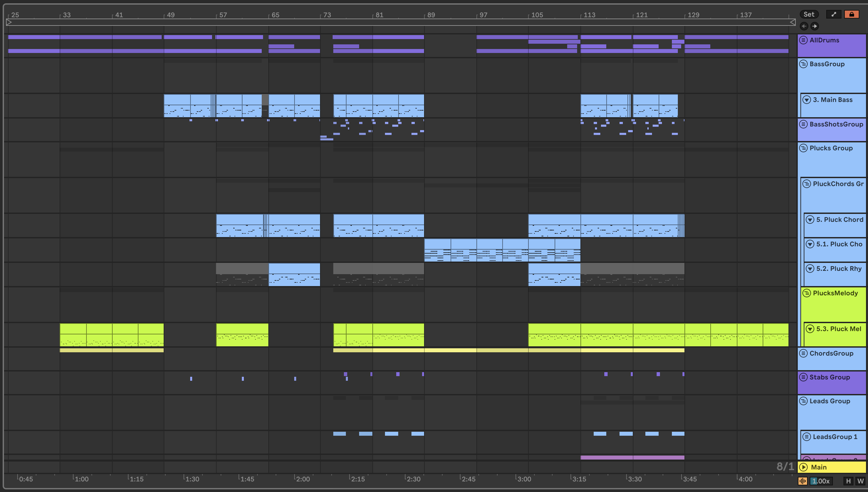The image size is (868, 492).
Task: Collapse the AllDrums group track
Action: 803,40
